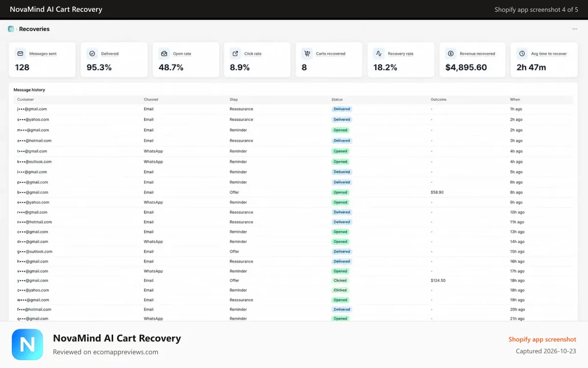The image size is (588, 368).
Task: Click the dollar icon on Revenue recovered card
Action: point(451,53)
